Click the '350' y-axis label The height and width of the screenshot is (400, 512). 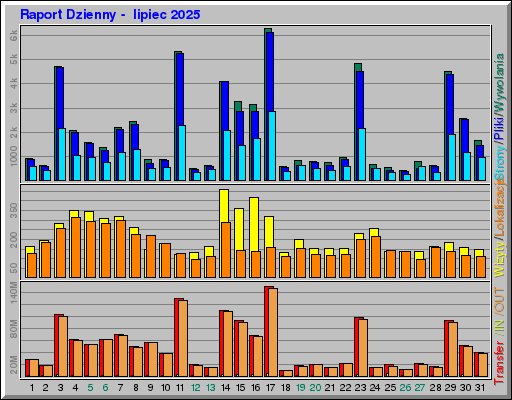tap(14, 211)
